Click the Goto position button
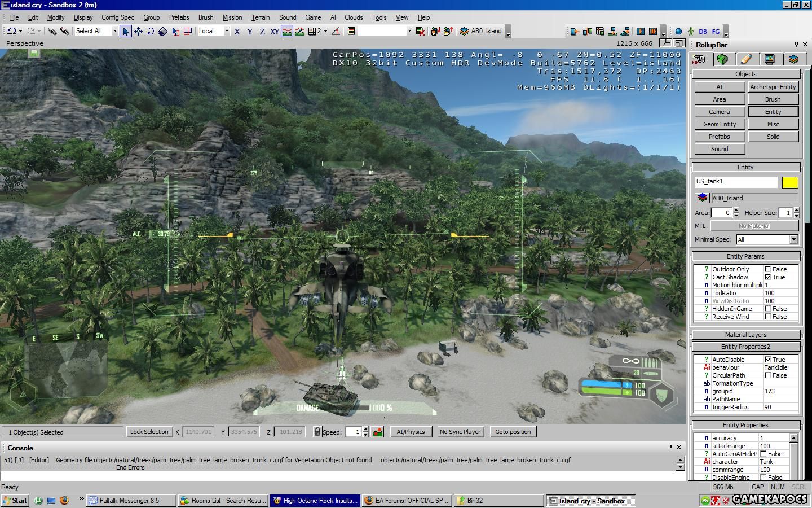This screenshot has width=812, height=508. pyautogui.click(x=513, y=432)
